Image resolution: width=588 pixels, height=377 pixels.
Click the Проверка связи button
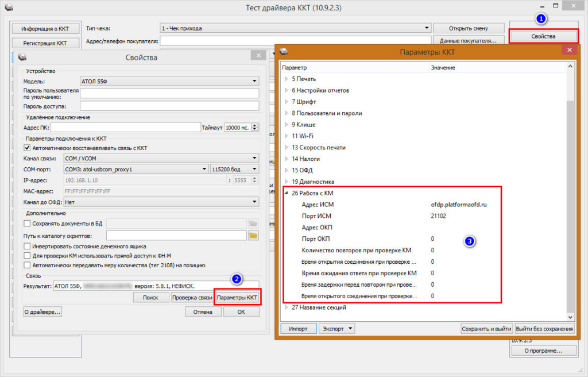point(192,297)
